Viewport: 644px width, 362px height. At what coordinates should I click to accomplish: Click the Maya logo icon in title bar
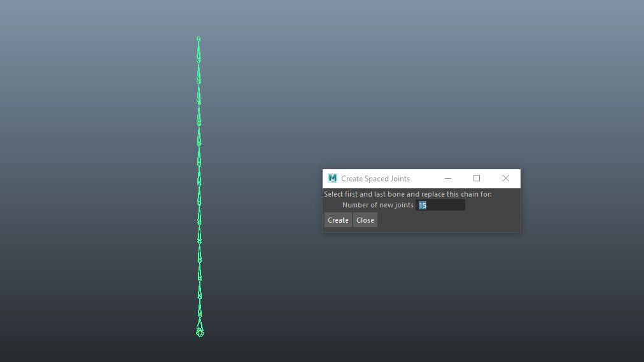coord(332,178)
